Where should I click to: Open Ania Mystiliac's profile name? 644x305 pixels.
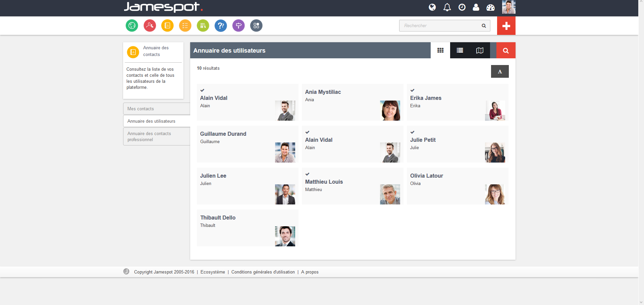pyautogui.click(x=323, y=92)
